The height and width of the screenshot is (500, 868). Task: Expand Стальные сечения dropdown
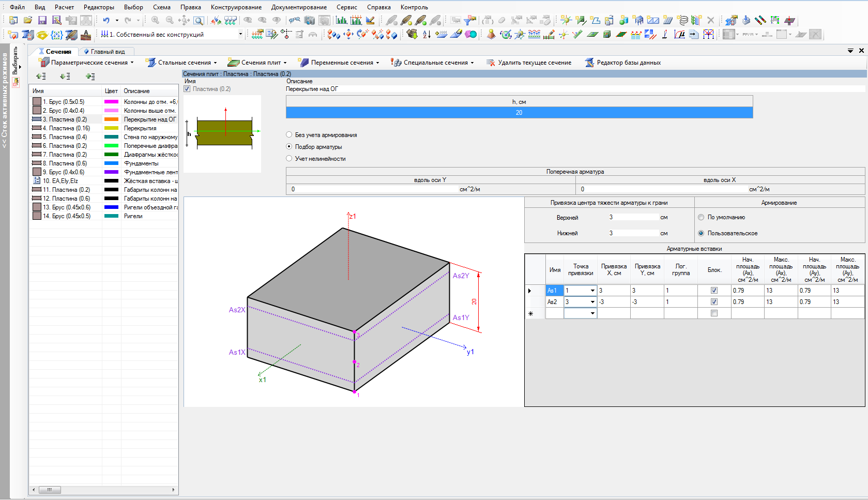pyautogui.click(x=215, y=63)
